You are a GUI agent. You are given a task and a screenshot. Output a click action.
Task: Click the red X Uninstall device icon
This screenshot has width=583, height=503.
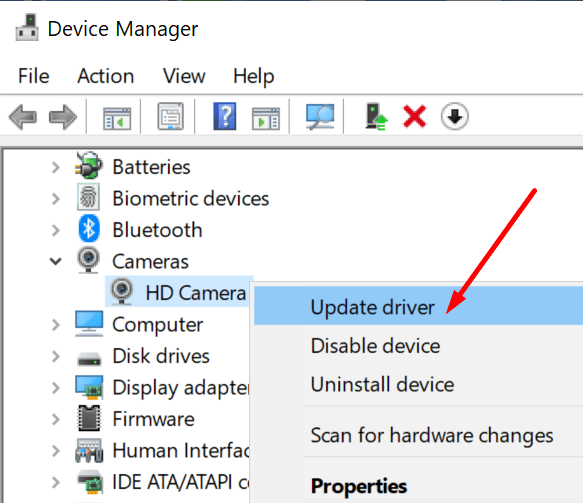pos(414,117)
